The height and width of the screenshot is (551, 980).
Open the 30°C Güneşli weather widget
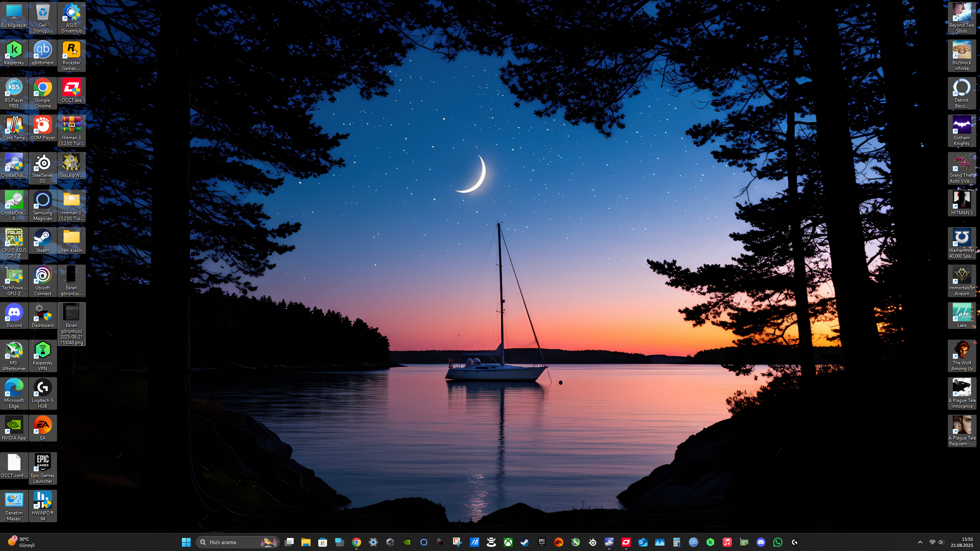(22, 542)
